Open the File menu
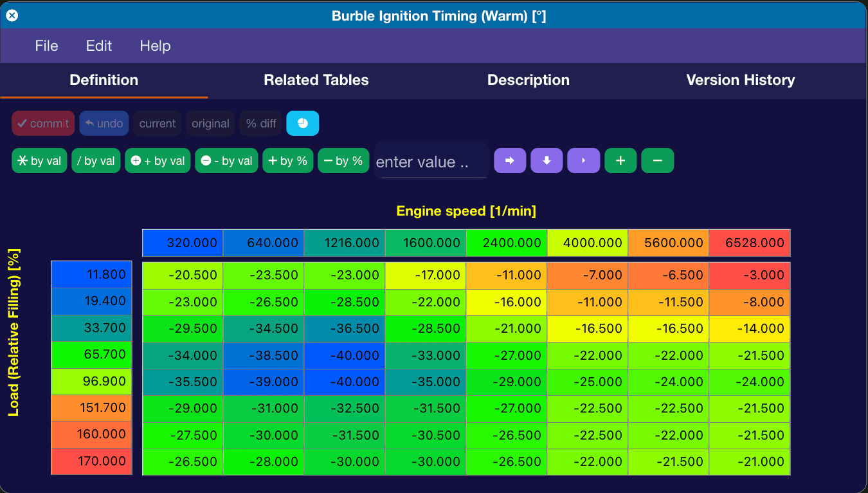 tap(46, 46)
